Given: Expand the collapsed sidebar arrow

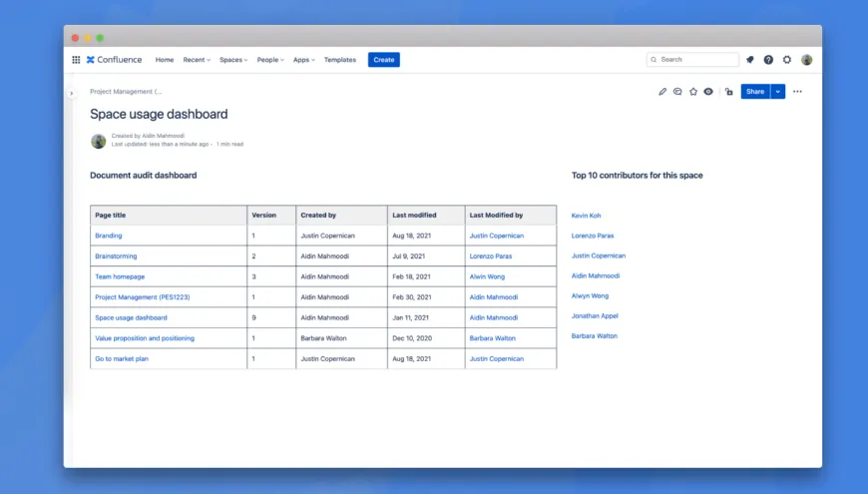Looking at the screenshot, I should tap(72, 94).
